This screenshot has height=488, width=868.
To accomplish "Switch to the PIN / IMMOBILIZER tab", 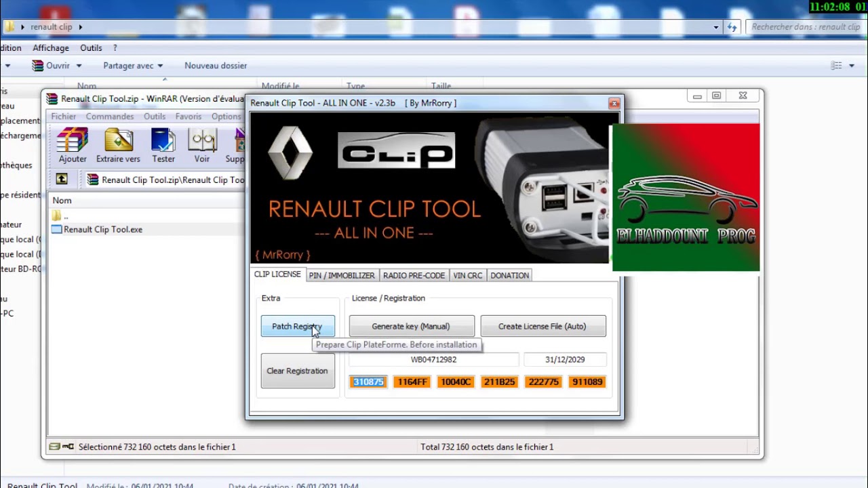I will pyautogui.click(x=342, y=276).
